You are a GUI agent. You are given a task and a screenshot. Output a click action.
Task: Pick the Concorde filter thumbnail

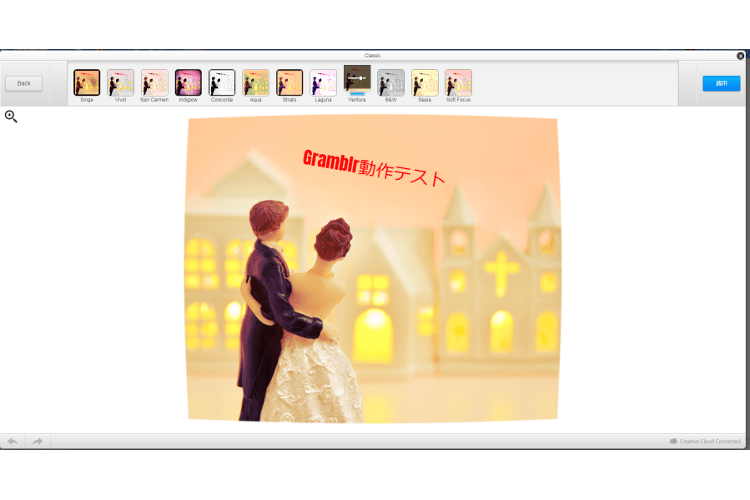[222, 82]
